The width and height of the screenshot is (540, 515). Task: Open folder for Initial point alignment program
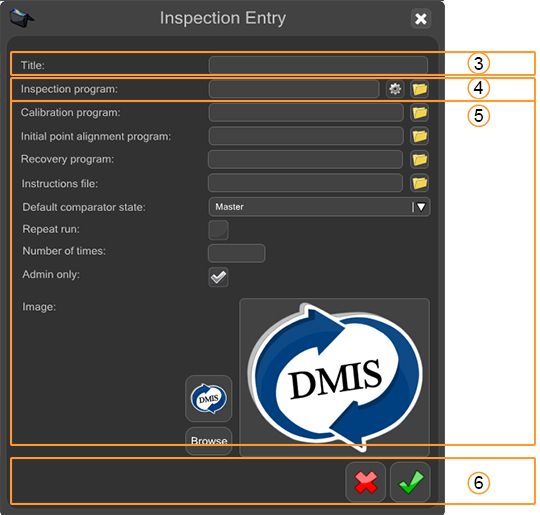click(x=419, y=136)
